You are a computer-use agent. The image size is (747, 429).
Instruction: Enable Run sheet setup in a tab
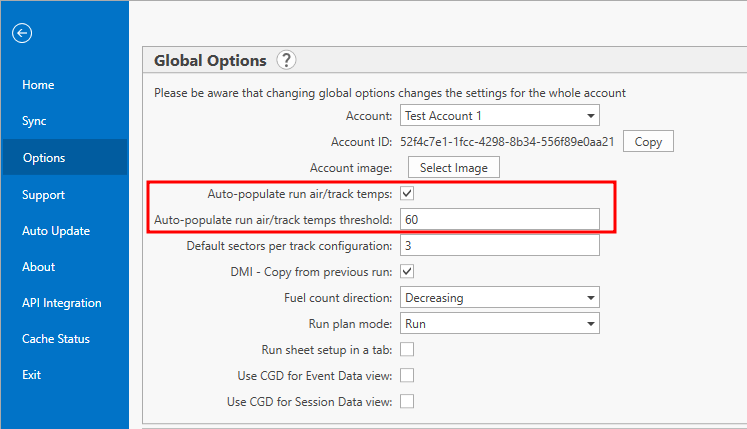pyautogui.click(x=407, y=349)
